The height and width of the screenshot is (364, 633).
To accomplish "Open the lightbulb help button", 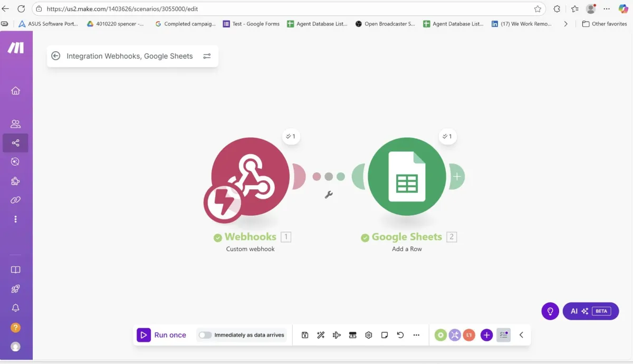I will point(550,311).
